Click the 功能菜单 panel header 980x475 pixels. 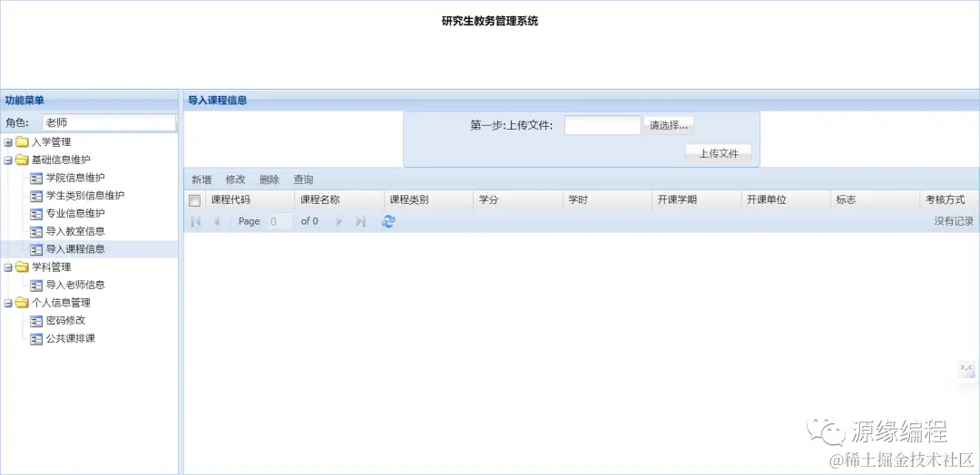click(x=89, y=100)
